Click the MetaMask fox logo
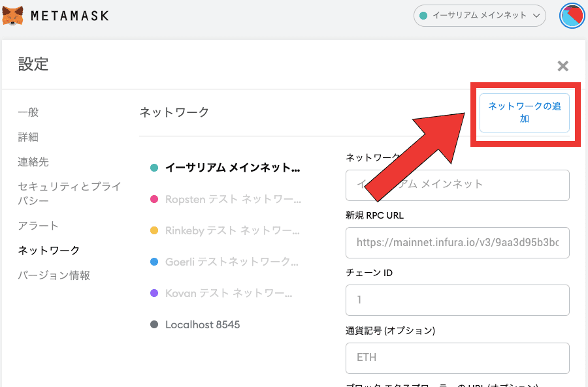 click(13, 16)
